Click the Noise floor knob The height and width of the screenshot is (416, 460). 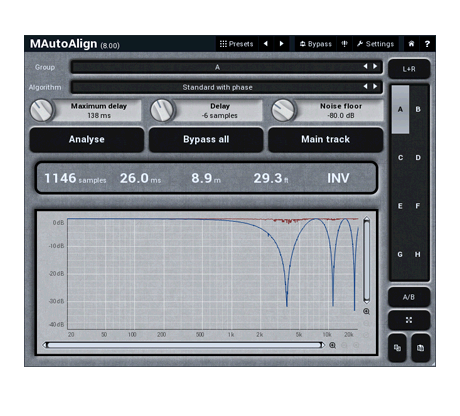point(283,110)
